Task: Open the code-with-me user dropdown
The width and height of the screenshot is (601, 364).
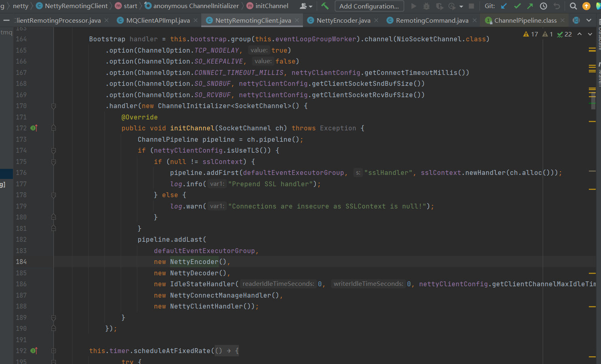Action: coord(306,6)
